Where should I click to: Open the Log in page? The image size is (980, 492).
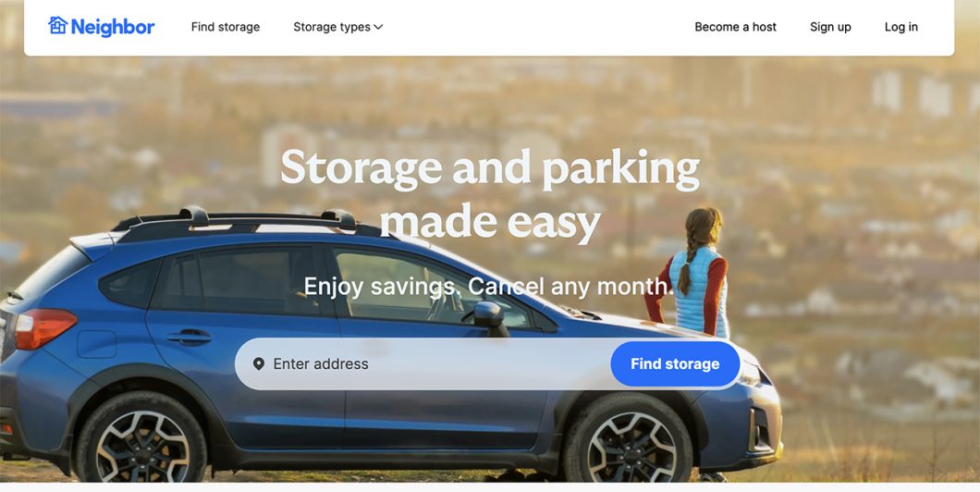pos(901,27)
